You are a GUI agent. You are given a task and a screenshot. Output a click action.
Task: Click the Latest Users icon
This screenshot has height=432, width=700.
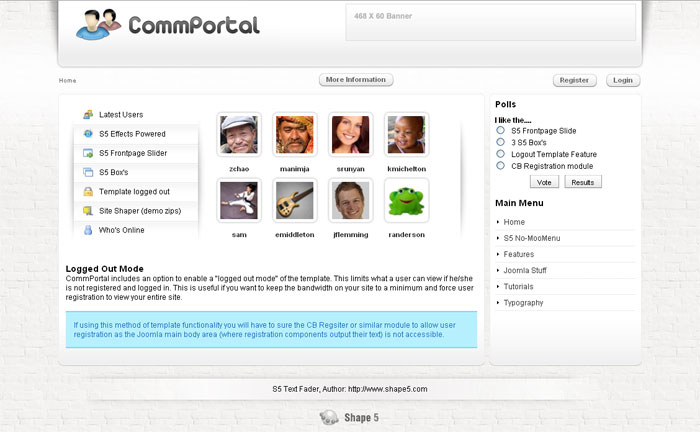88,115
